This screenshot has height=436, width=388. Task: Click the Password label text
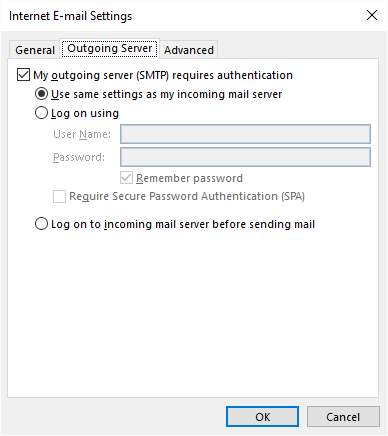(x=79, y=157)
